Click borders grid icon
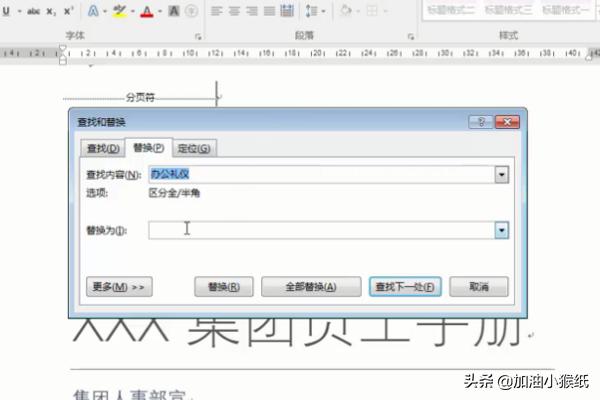The image size is (600, 400). tap(372, 11)
